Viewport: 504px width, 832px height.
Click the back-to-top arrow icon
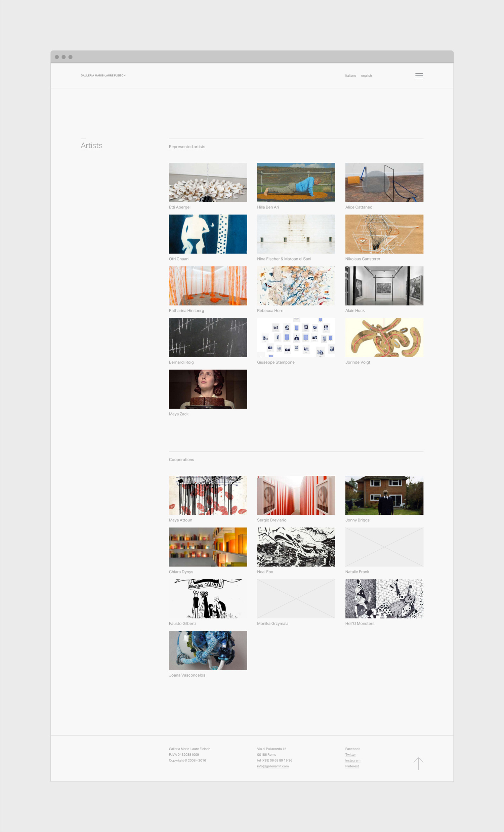[x=418, y=763]
